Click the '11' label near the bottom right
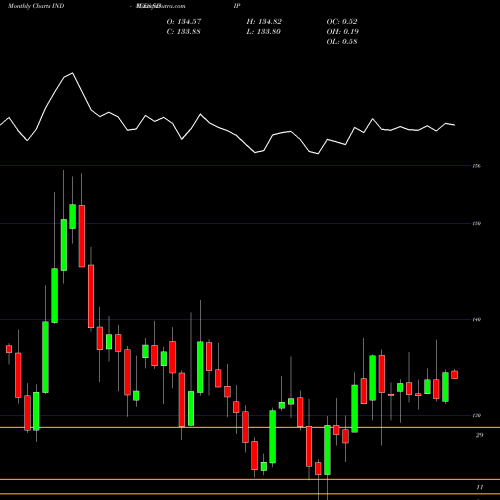The width and height of the screenshot is (500, 500). coord(479,487)
